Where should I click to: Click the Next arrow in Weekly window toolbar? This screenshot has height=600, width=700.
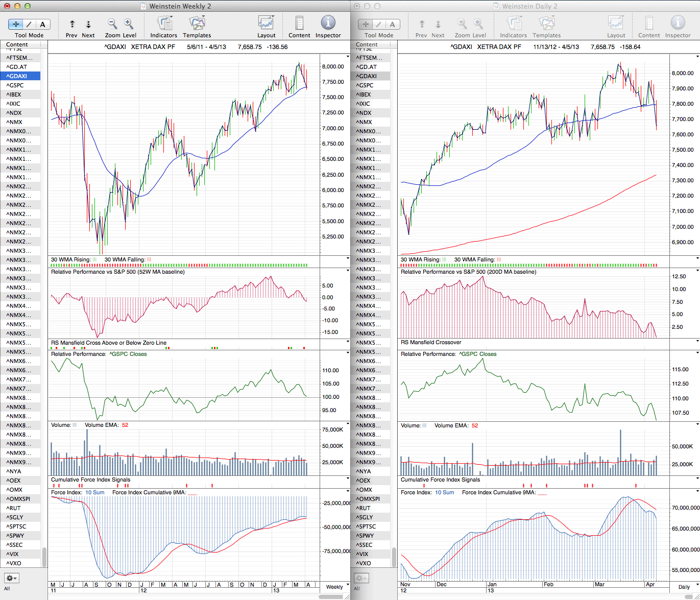[88, 24]
